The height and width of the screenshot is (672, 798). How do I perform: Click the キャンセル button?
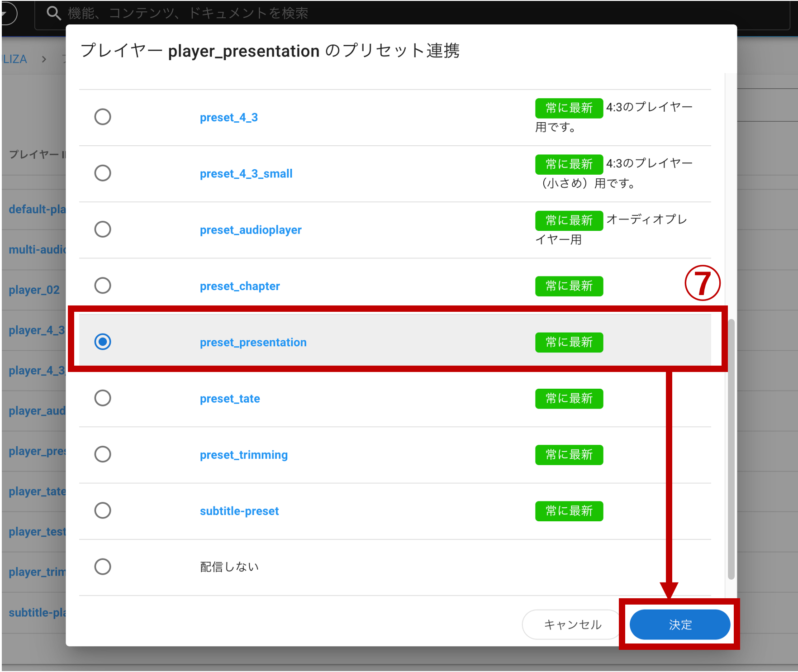[572, 624]
